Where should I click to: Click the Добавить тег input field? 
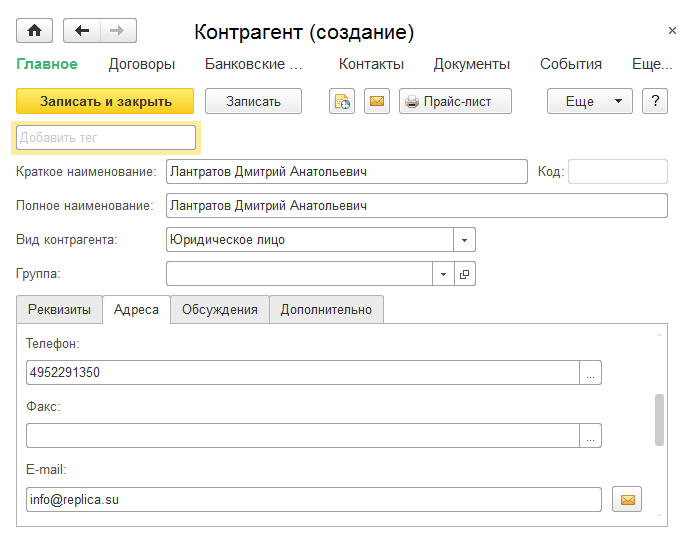(106, 137)
